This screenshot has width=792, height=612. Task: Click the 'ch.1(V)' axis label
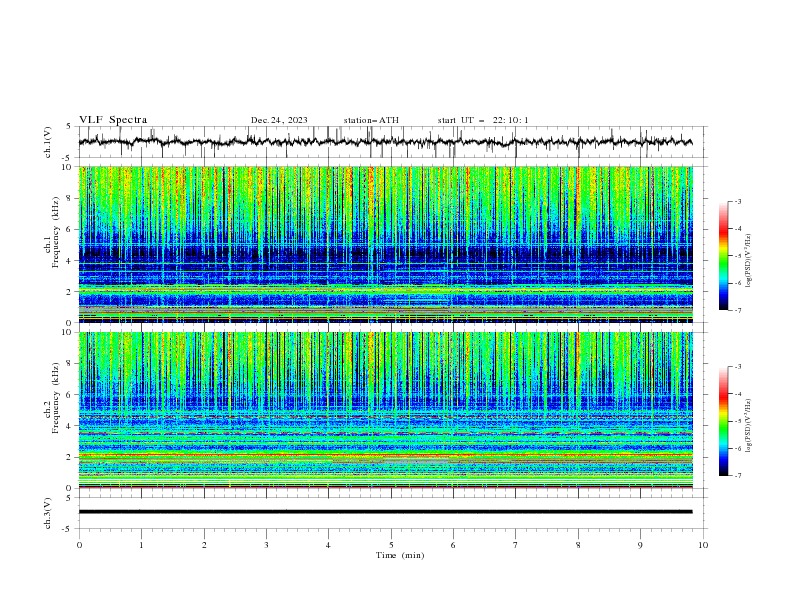pyautogui.click(x=48, y=142)
